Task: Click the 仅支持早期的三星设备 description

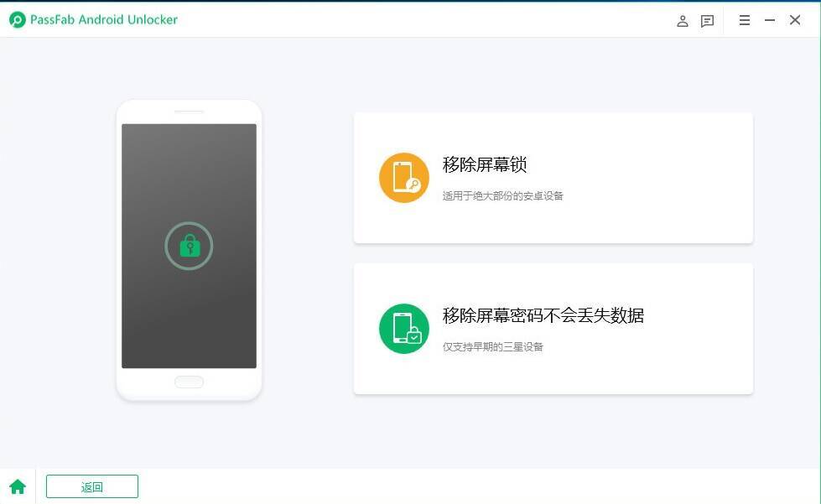Action: [493, 347]
